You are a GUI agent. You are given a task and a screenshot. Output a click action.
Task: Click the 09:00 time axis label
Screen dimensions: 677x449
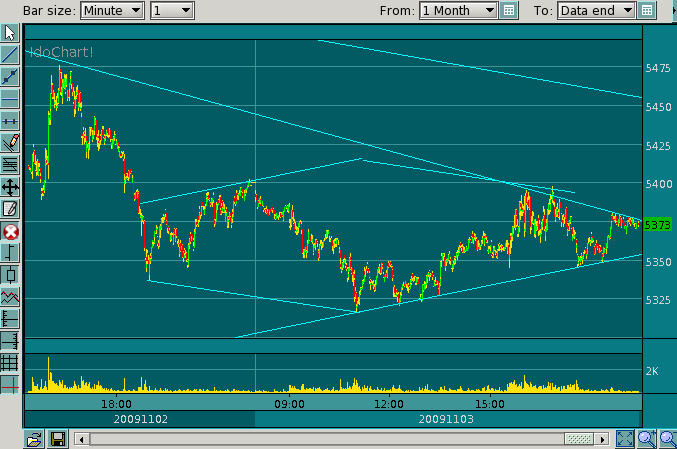point(289,404)
